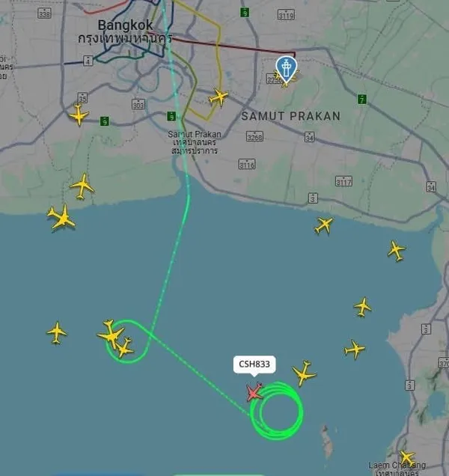449x476 pixels.
Task: Click the road 3268 number marker
Action: (x=254, y=137)
